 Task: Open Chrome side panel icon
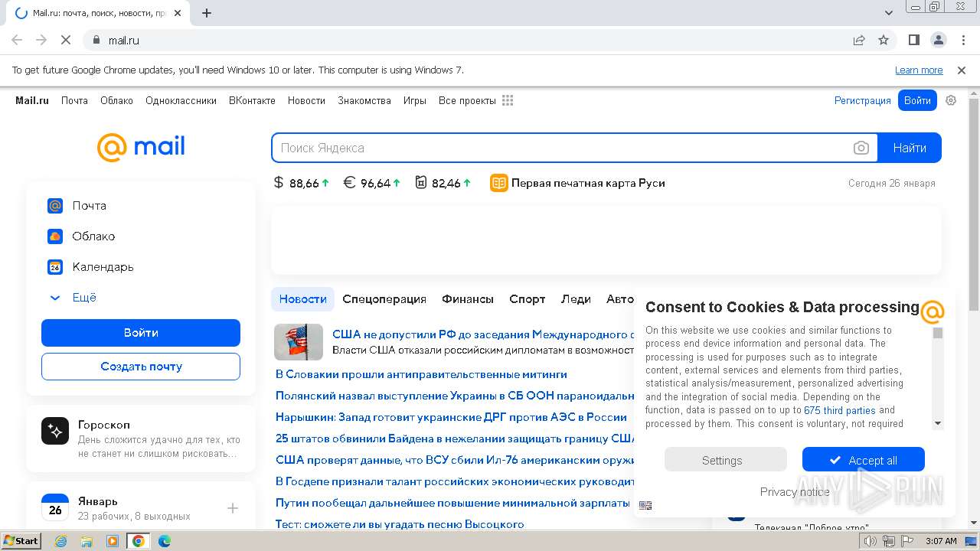coord(913,40)
